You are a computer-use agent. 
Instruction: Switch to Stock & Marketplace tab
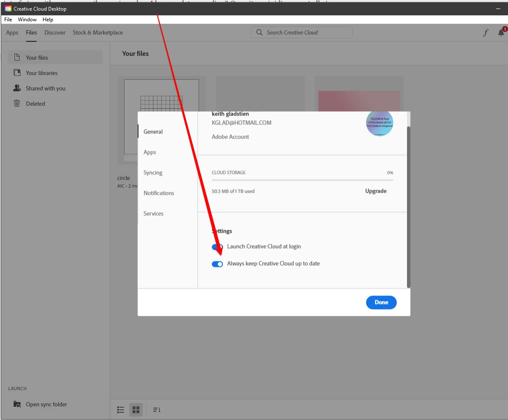click(x=98, y=32)
